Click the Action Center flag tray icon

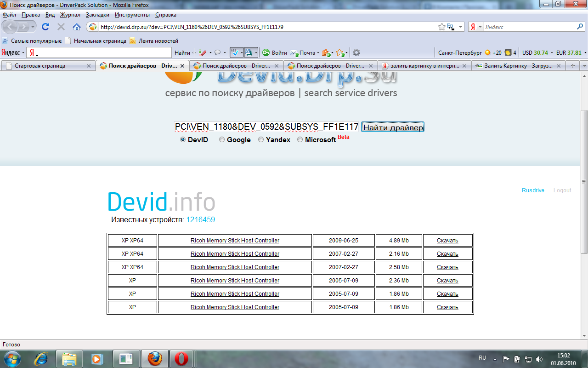(506, 359)
